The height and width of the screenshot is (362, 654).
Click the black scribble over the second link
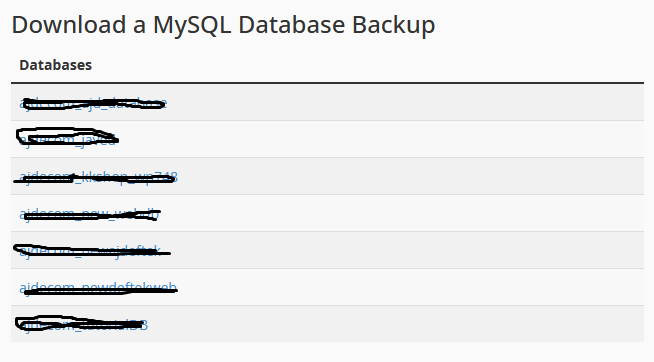point(67,136)
